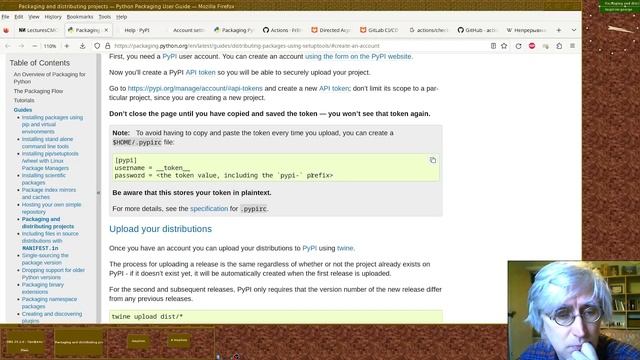
Task: Open the Tools menu
Action: 104,17
